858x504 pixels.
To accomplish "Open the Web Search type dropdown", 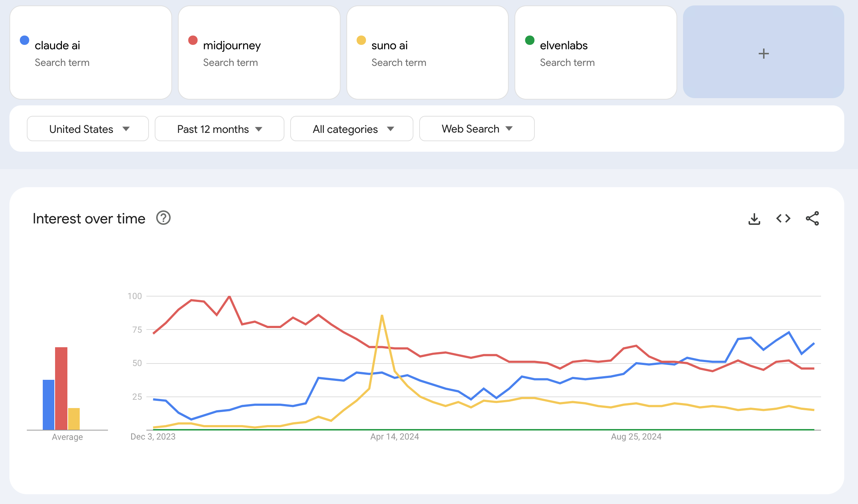I will pyautogui.click(x=477, y=129).
